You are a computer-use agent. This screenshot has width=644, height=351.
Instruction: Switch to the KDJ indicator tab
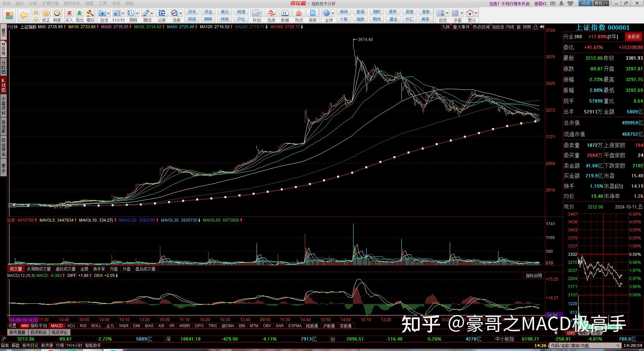71,326
